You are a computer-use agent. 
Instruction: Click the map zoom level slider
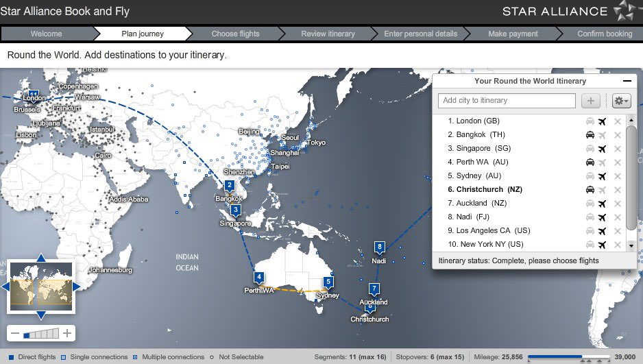pos(41,334)
